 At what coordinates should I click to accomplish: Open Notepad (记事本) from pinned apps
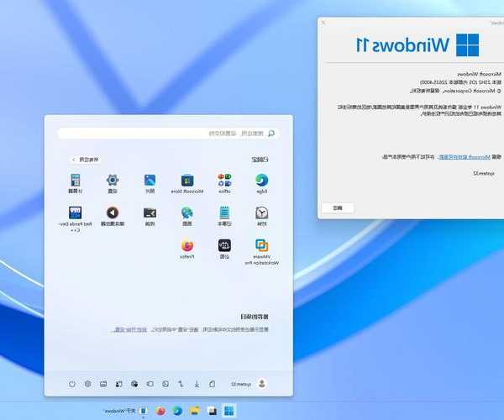(x=224, y=216)
